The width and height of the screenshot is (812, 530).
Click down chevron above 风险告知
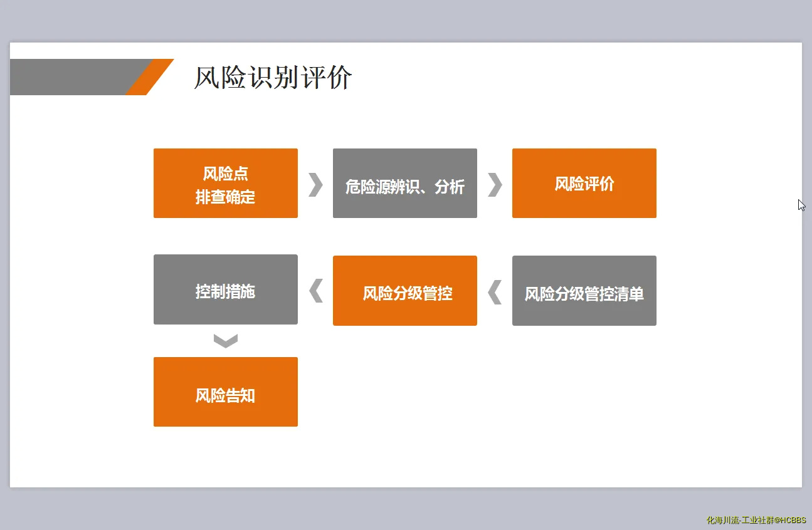[x=226, y=341]
